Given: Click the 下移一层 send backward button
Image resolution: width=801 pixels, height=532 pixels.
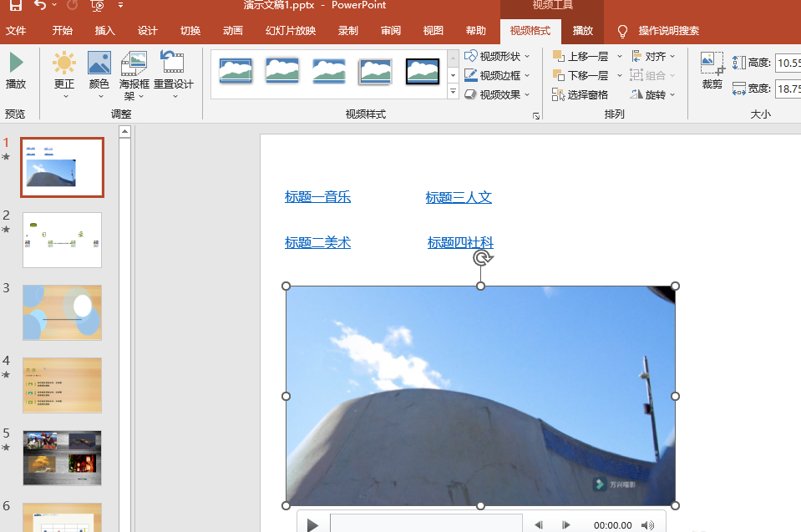Looking at the screenshot, I should (580, 75).
